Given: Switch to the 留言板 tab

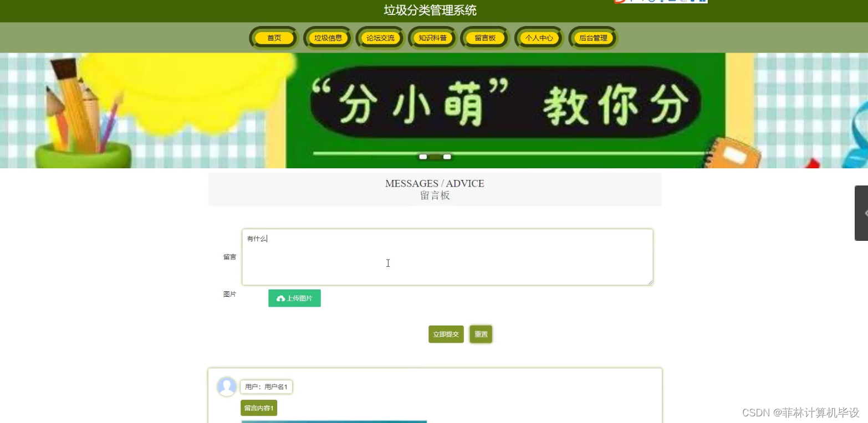Looking at the screenshot, I should 486,38.
